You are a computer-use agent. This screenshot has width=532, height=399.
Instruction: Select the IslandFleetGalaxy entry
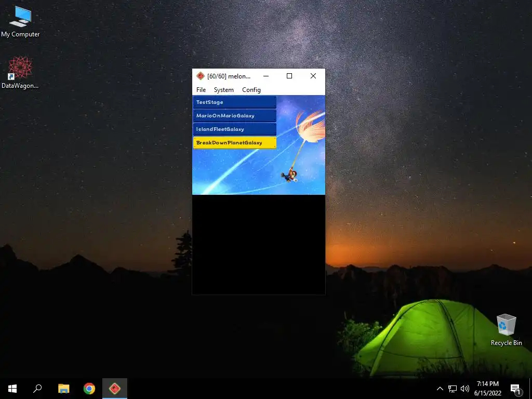point(234,129)
